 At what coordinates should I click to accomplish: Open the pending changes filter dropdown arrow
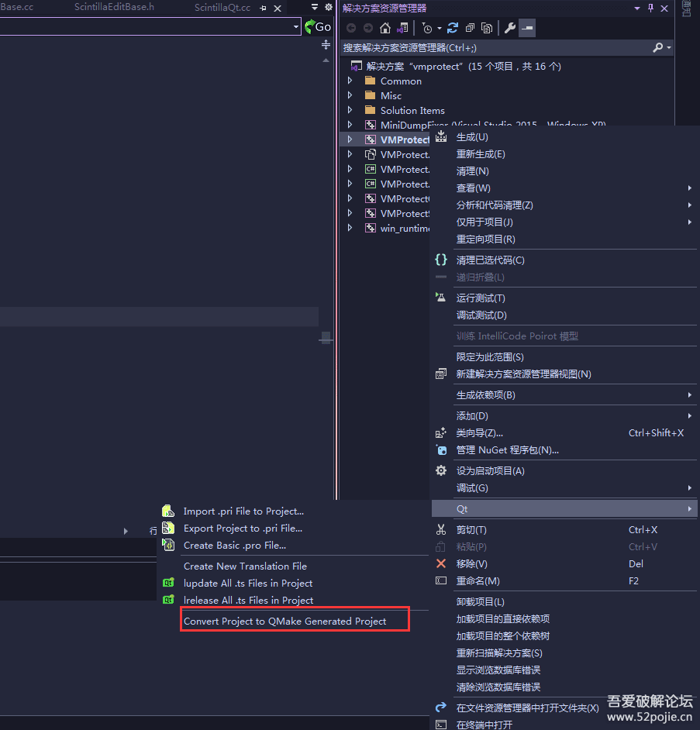point(440,29)
